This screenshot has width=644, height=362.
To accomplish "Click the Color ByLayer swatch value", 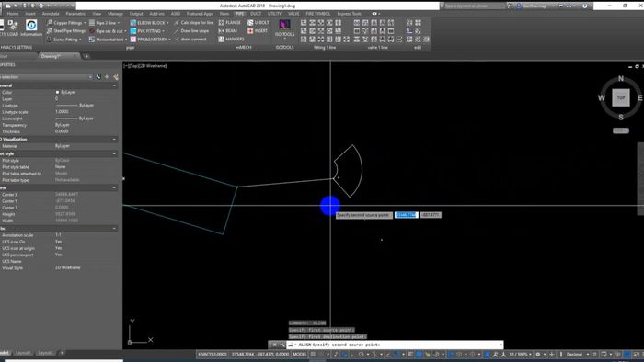I will pyautogui.click(x=65, y=92).
